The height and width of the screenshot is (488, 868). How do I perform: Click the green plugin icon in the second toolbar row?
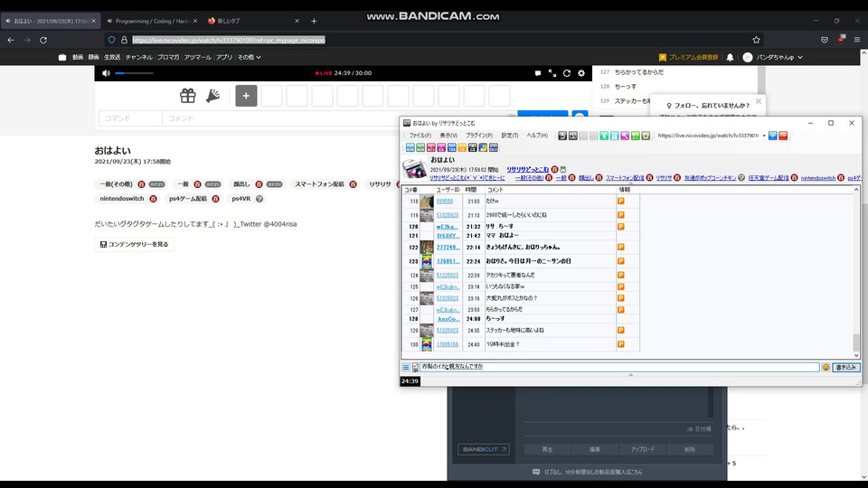tap(420, 147)
